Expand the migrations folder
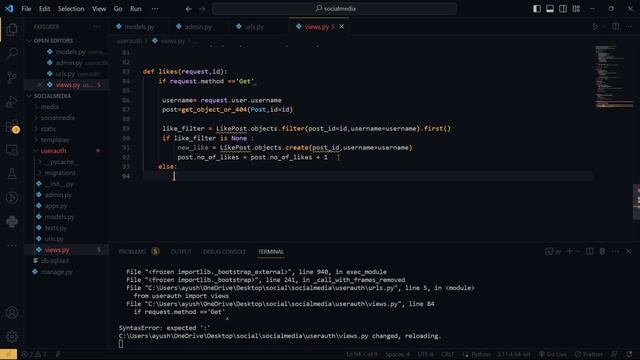The width and height of the screenshot is (640, 360). [x=60, y=173]
